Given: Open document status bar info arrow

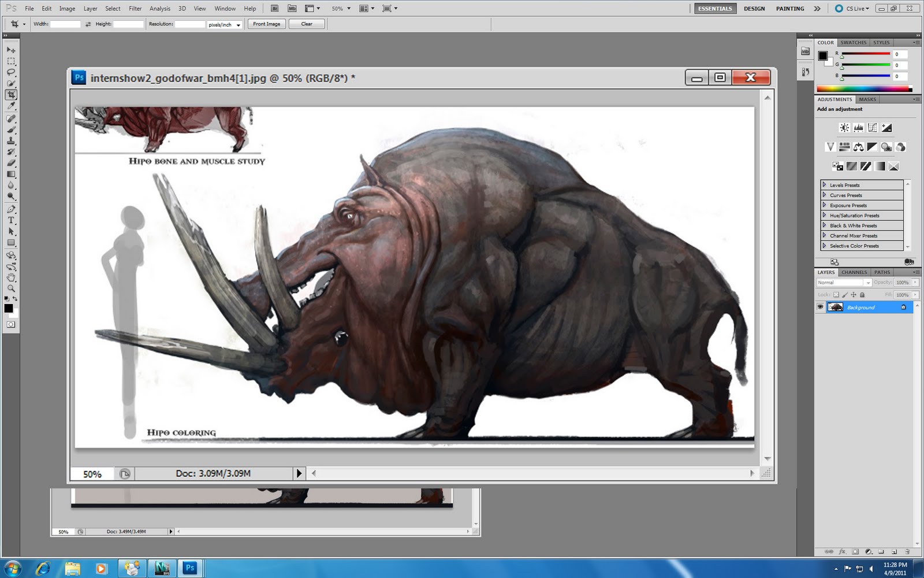Looking at the screenshot, I should 299,473.
